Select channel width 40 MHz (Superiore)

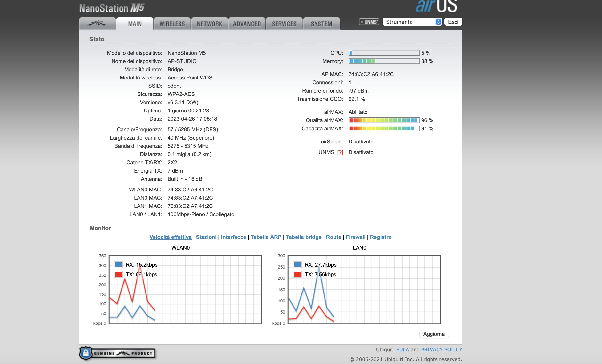pos(191,138)
